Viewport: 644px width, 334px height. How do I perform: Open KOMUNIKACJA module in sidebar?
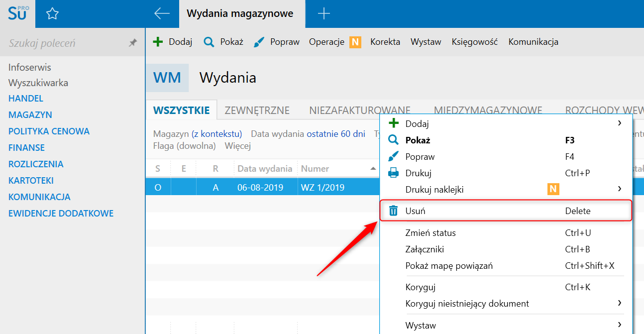(40, 197)
